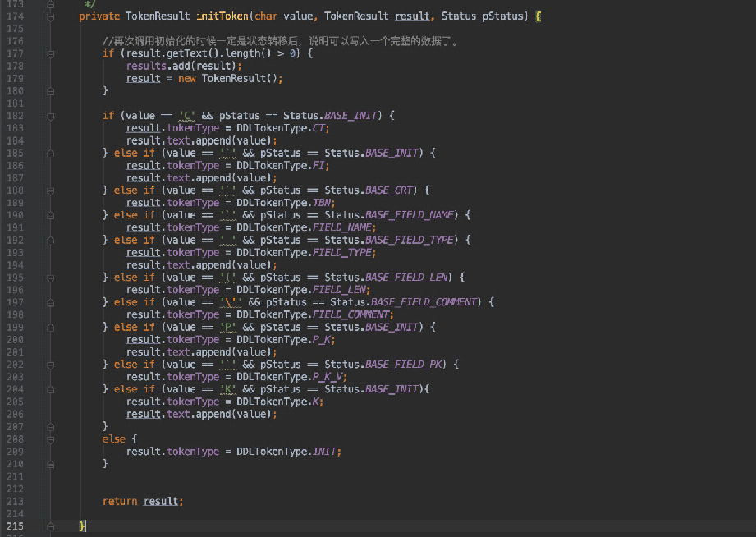This screenshot has height=537, width=756.
Task: Click the fold marker at line 188
Action: point(51,190)
